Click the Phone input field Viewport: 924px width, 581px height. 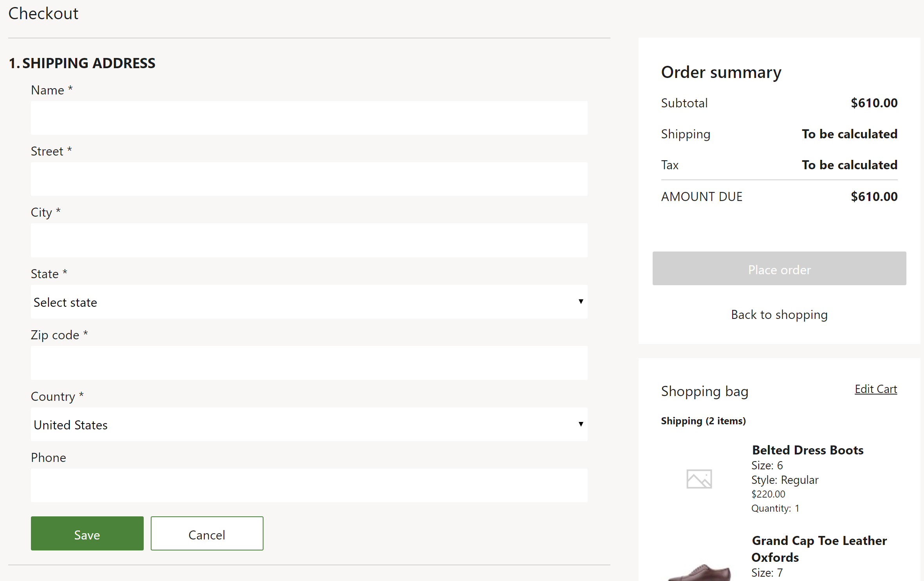[309, 486]
